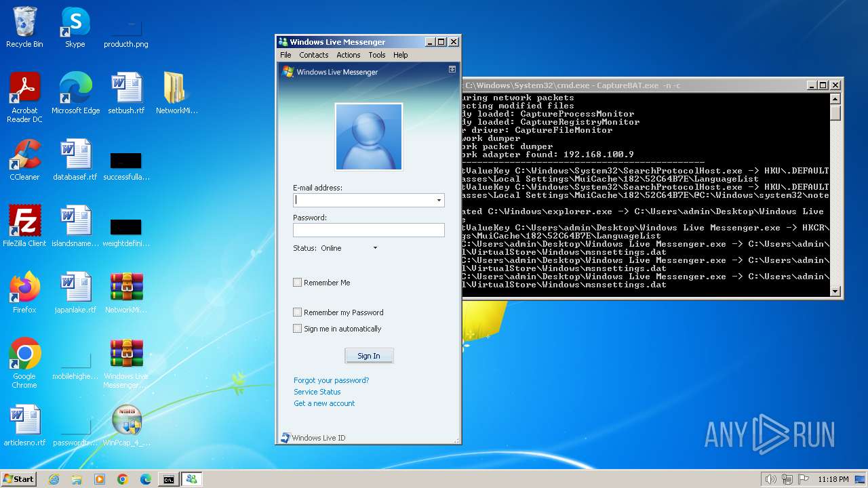Launch Firefox from the desktop
The image size is (868, 488).
24,293
